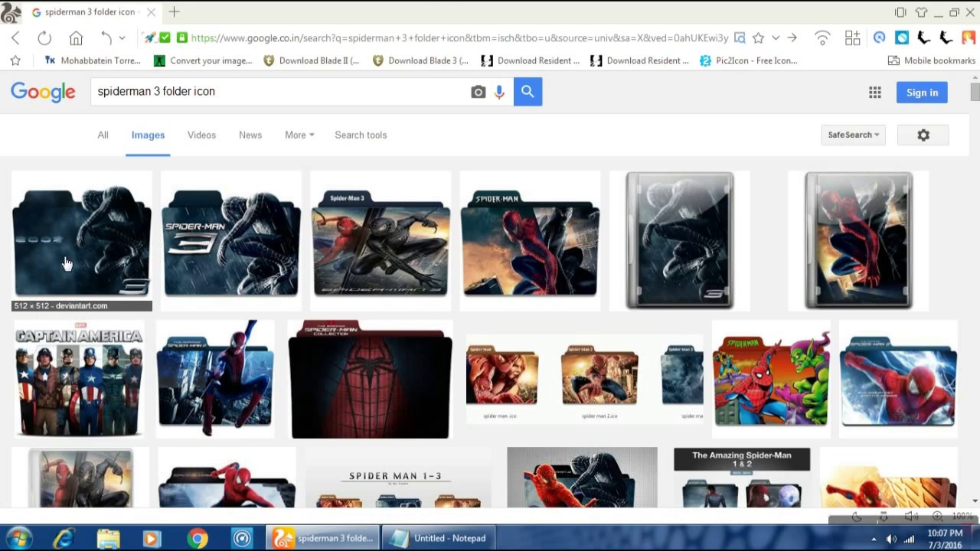Open Google settings gear icon
The width and height of the screenshot is (980, 551).
click(923, 135)
